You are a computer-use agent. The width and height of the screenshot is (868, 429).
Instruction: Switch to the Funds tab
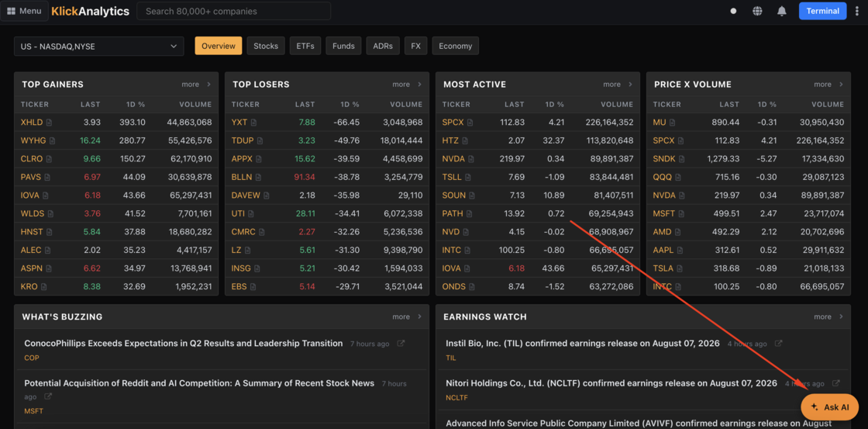coord(344,46)
